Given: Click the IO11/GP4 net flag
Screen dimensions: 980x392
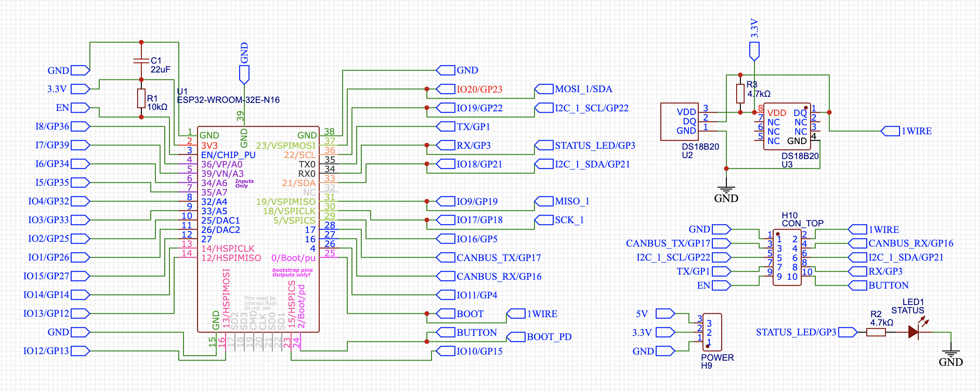Looking at the screenshot, I should [x=467, y=295].
